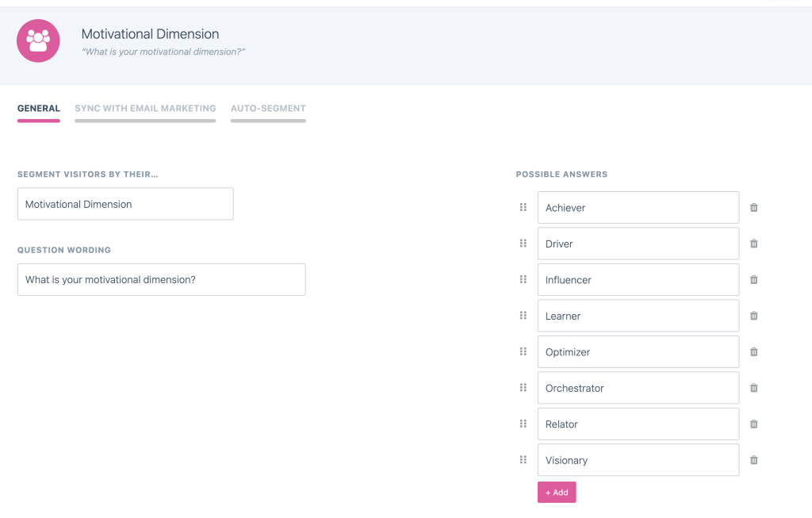Viewport: 812px width, 518px height.
Task: Click the trash icon beside Optimizer
Action: pyautogui.click(x=753, y=352)
